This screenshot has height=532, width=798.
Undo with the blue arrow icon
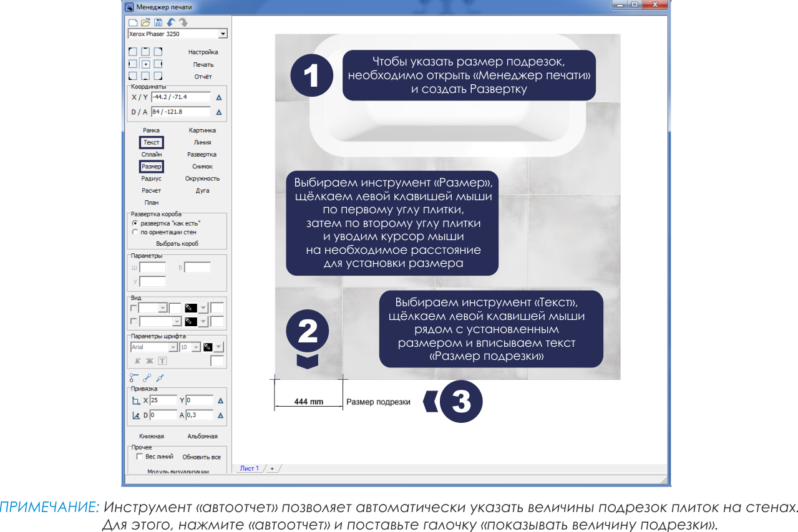click(x=171, y=22)
